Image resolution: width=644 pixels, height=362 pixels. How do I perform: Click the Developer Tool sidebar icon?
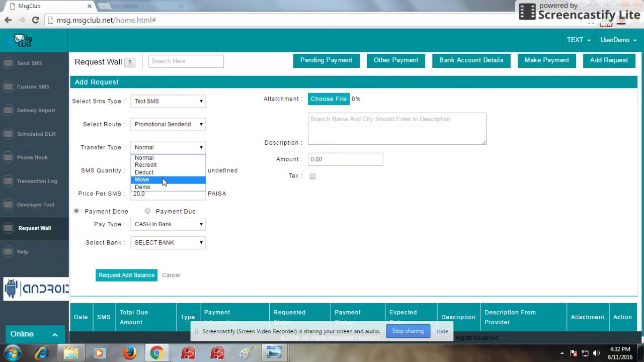click(x=8, y=205)
